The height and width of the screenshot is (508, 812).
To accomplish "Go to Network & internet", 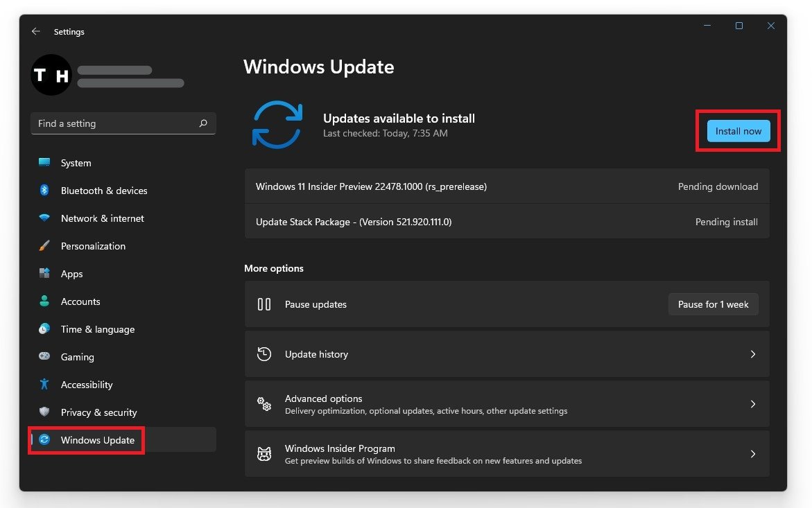I will [x=123, y=218].
